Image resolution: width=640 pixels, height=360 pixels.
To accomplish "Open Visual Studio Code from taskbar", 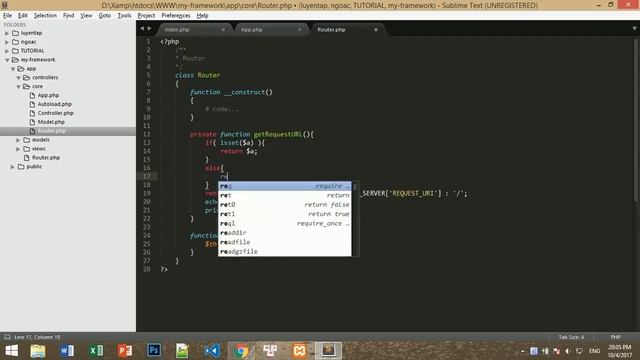I will (x=212, y=351).
